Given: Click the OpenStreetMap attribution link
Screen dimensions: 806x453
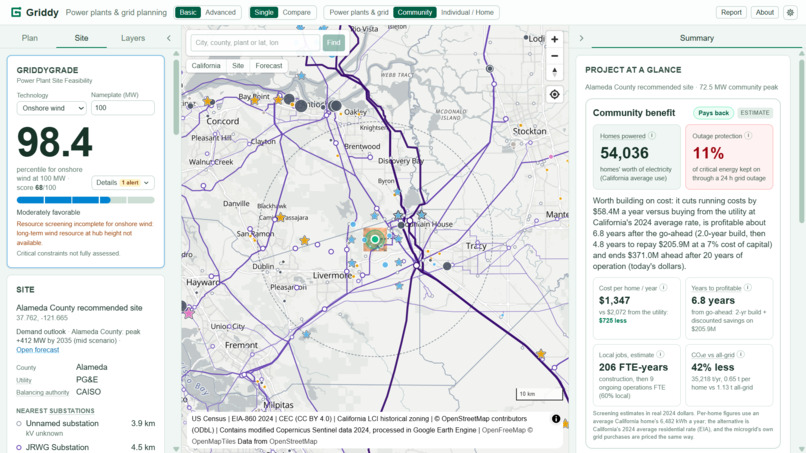Looking at the screenshot, I should [x=293, y=441].
